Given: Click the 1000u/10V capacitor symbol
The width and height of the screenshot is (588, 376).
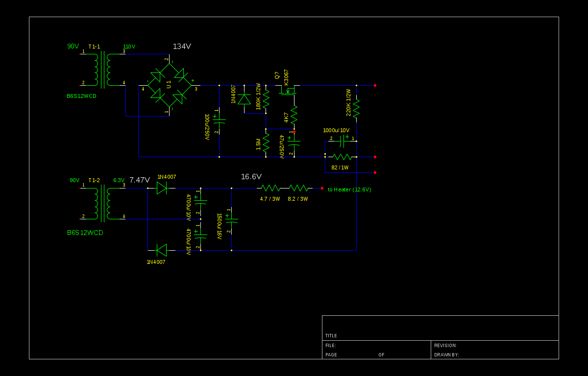Looking at the screenshot, I should coord(342,141).
